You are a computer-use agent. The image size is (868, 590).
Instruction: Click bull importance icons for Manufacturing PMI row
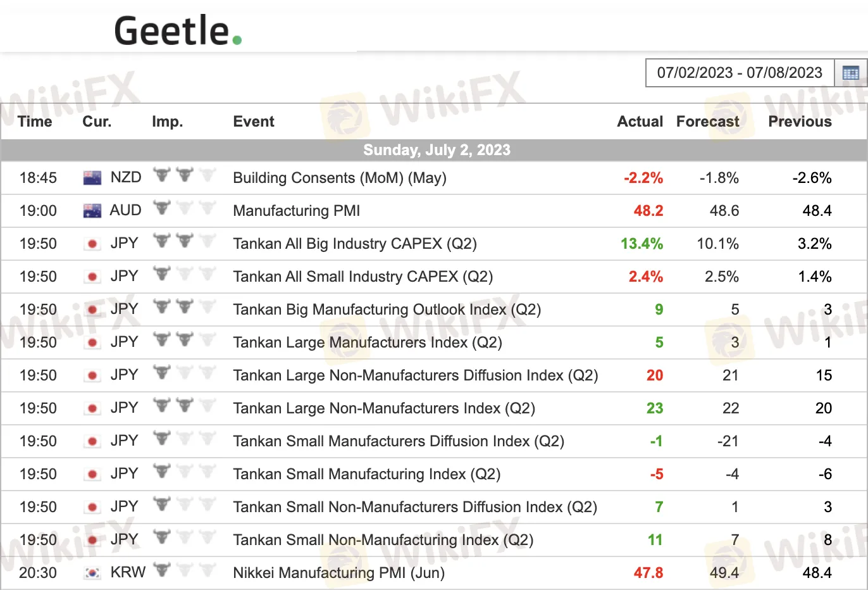(x=184, y=209)
